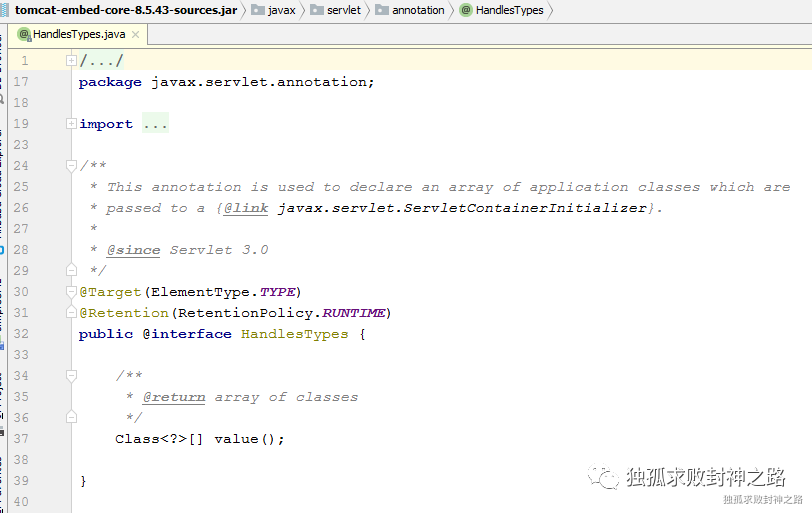
Task: Click line number 37 in the gutter
Action: point(21,439)
